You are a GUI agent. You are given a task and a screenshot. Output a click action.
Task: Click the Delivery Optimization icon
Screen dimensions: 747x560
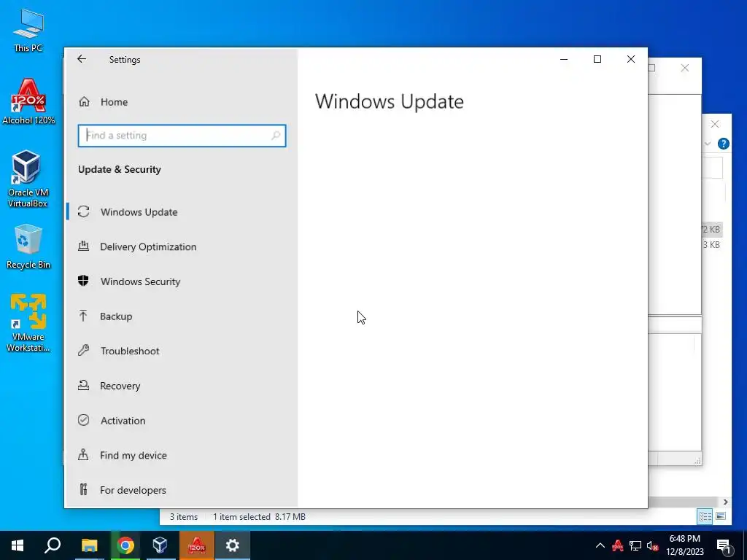[x=83, y=246]
